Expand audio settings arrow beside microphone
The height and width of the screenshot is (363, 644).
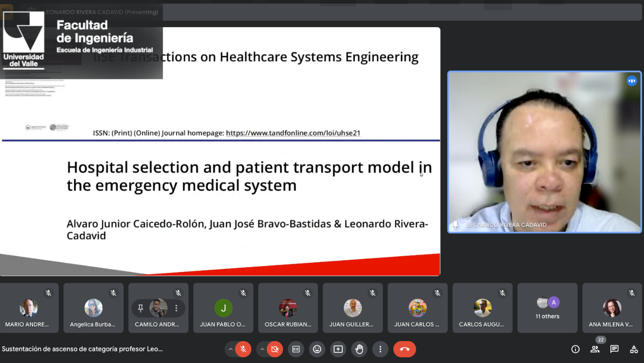point(230,349)
